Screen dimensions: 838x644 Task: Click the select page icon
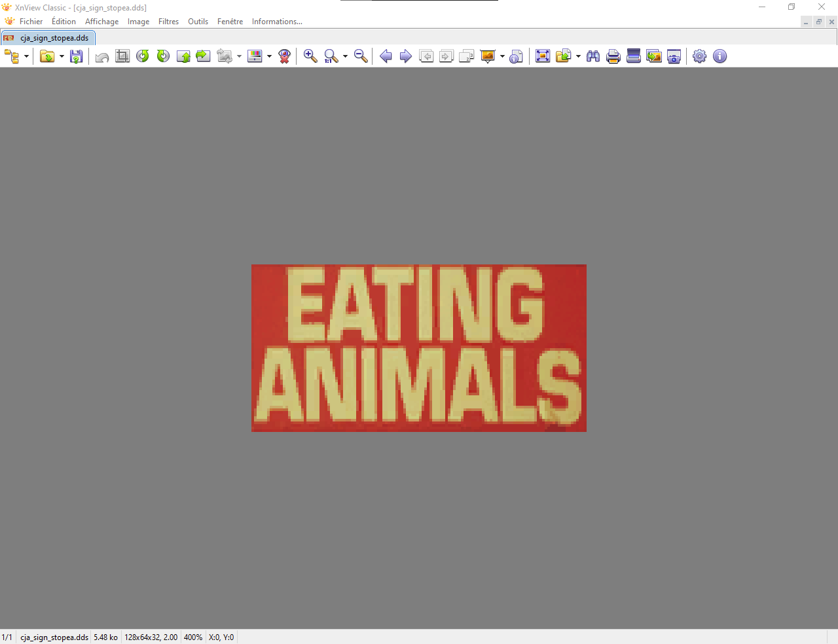click(467, 56)
